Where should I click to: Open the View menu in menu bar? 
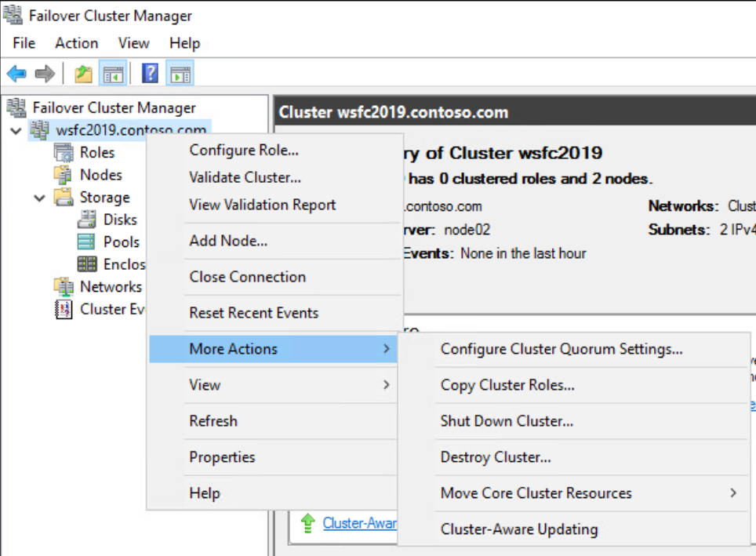pyautogui.click(x=134, y=43)
